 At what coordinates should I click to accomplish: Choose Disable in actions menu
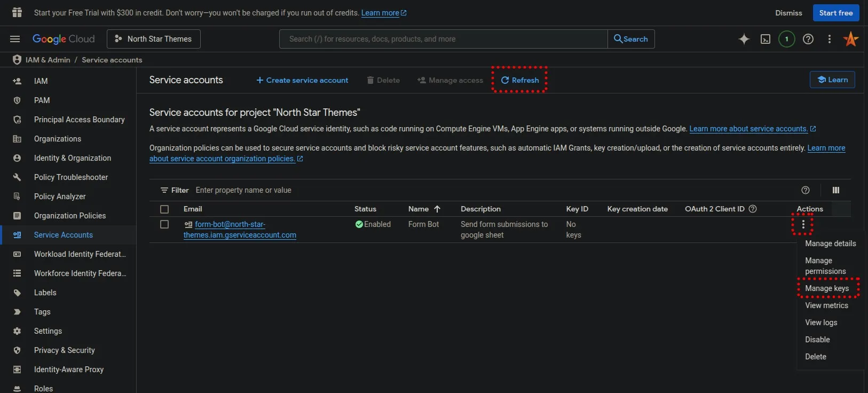click(x=817, y=340)
